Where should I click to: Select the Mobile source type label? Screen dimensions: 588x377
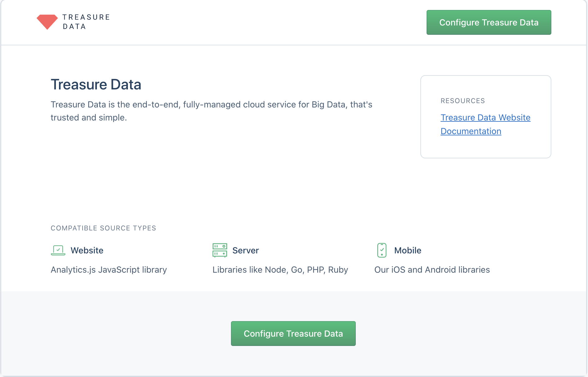click(407, 251)
